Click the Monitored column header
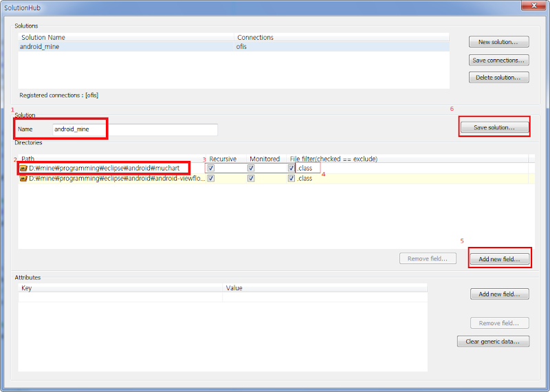This screenshot has width=550, height=392. pos(266,159)
